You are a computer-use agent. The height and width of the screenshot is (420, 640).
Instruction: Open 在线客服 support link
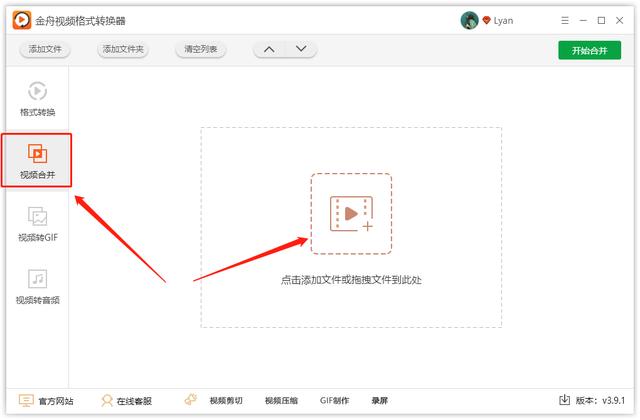point(134,401)
